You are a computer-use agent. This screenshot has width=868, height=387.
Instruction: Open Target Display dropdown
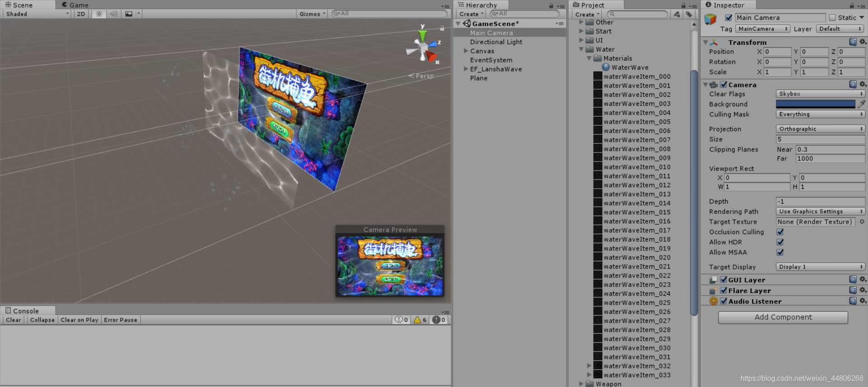point(821,267)
